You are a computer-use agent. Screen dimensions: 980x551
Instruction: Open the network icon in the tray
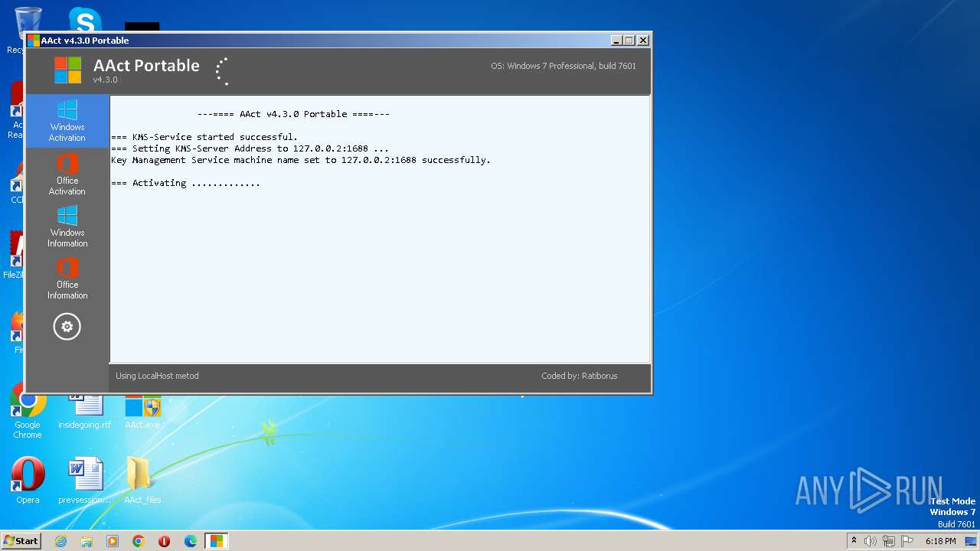[x=889, y=541]
